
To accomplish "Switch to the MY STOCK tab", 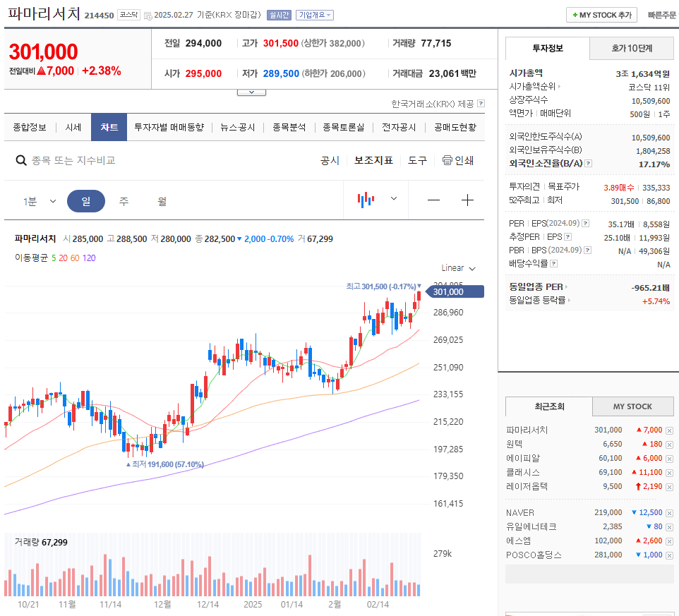I will 632,406.
